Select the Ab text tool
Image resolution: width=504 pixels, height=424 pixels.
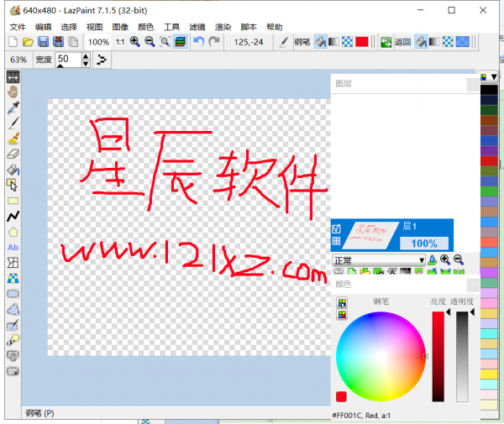(13, 248)
